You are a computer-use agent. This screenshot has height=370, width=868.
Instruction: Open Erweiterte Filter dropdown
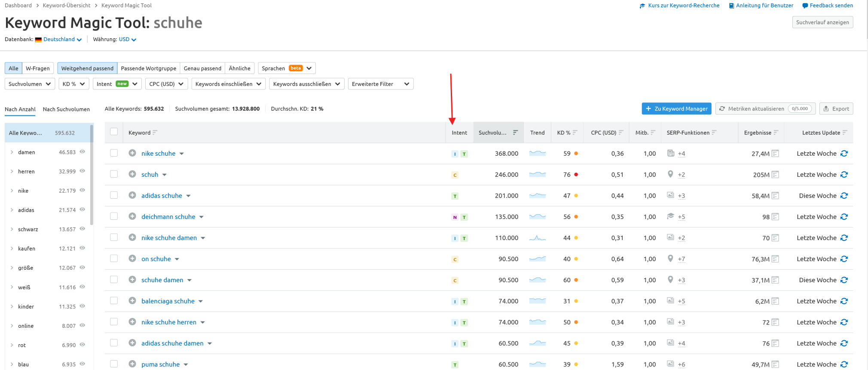pyautogui.click(x=381, y=84)
